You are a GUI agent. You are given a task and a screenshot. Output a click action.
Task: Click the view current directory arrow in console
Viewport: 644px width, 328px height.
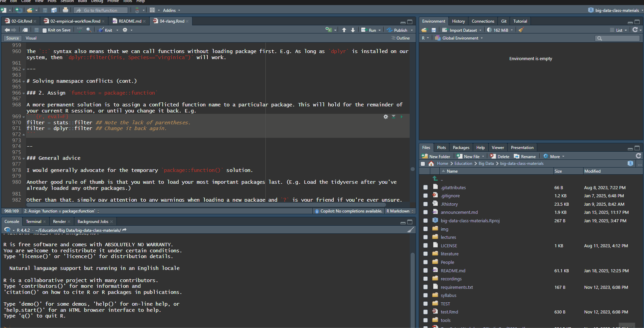tap(124, 230)
